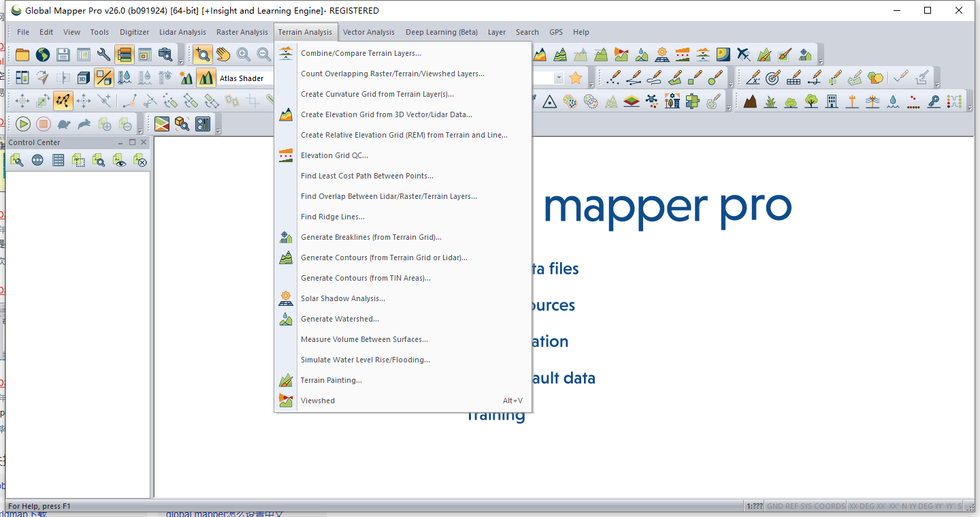Open the Vector Analysis menu
Viewport: 980px width, 517px height.
pyautogui.click(x=369, y=32)
